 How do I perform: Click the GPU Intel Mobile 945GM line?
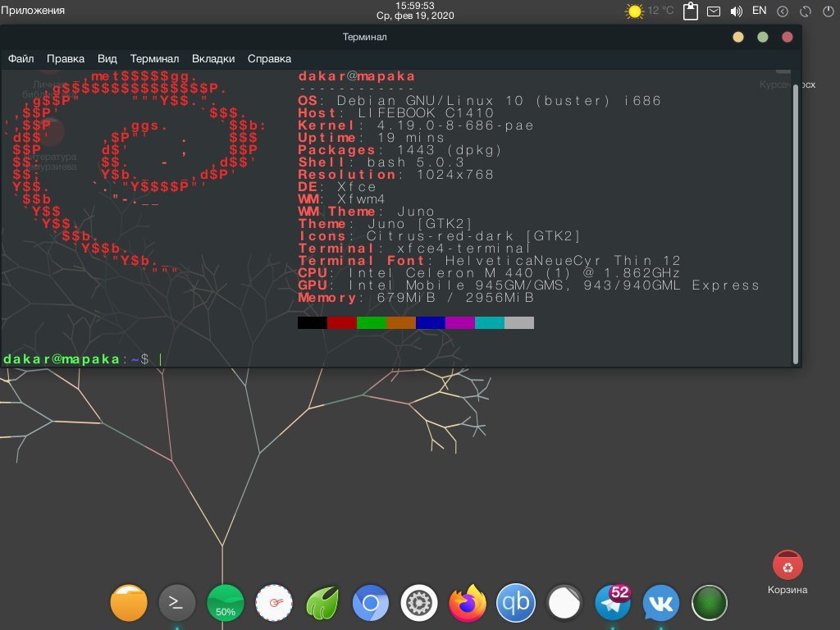[529, 285]
